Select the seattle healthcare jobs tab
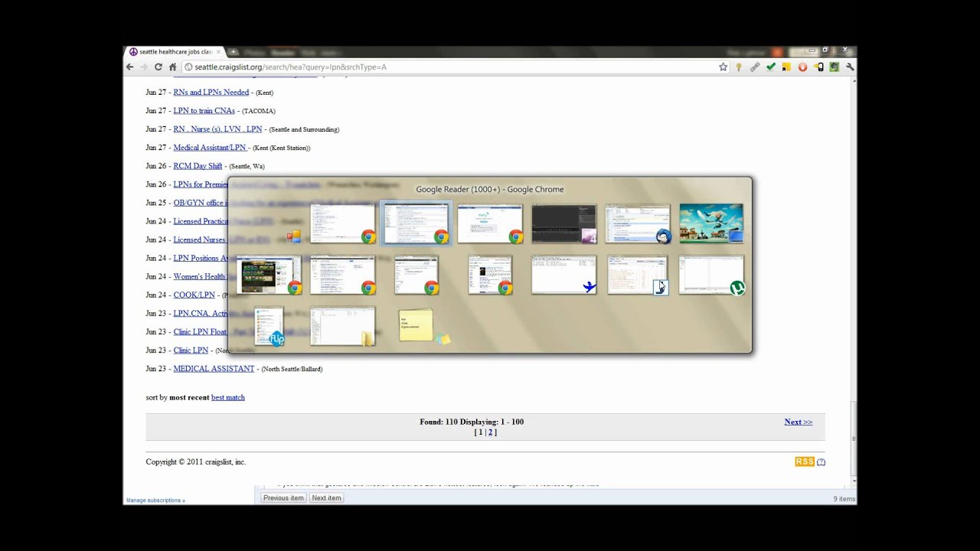This screenshot has height=551, width=980. tap(175, 52)
